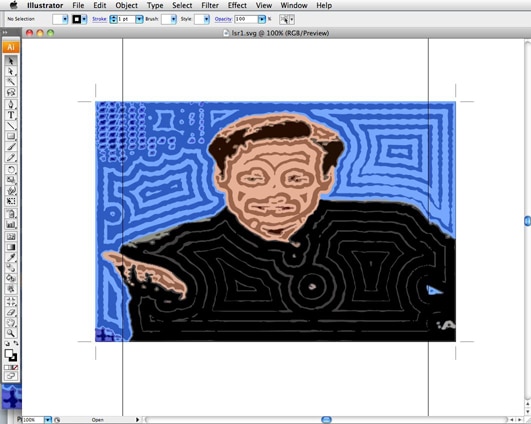Select the Free Transform tool

tap(11, 201)
